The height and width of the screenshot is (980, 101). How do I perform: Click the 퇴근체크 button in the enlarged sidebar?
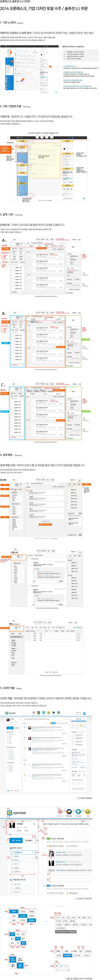tap(29, 840)
